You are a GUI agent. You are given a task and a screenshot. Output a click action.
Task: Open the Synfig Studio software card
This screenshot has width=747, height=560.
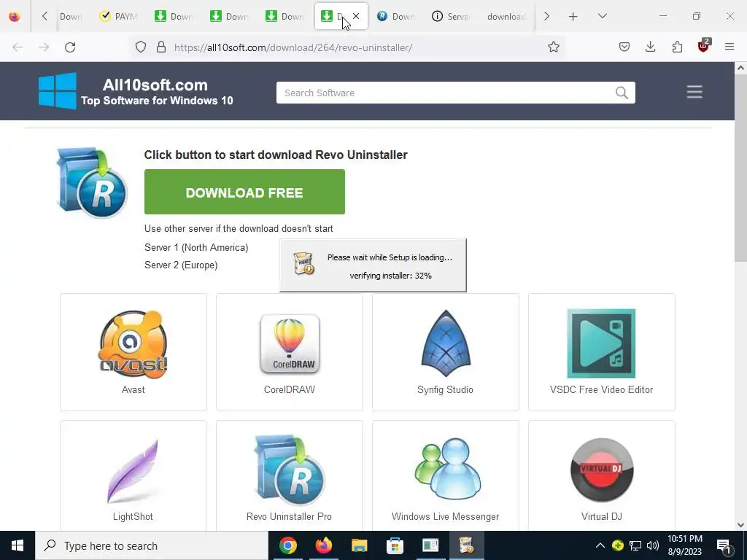[x=446, y=352]
